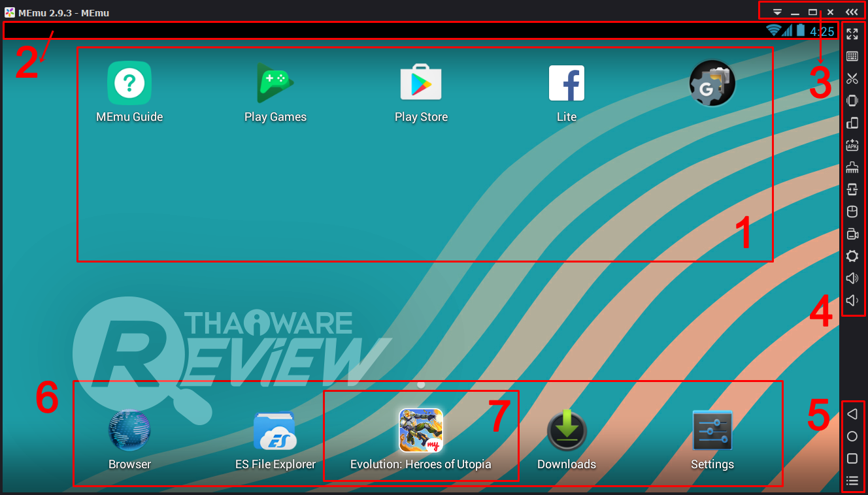Trigger the shake device button
Image resolution: width=868 pixels, height=495 pixels.
[x=852, y=101]
